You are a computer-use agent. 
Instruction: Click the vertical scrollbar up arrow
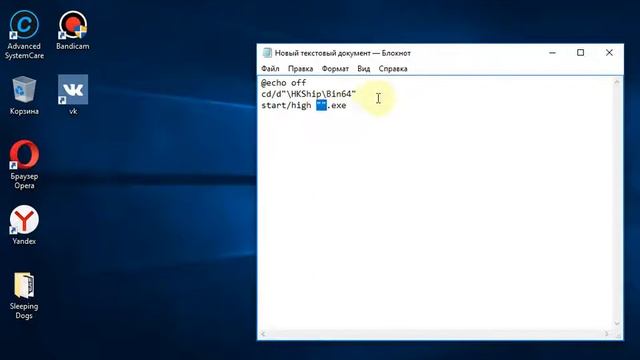(617, 82)
